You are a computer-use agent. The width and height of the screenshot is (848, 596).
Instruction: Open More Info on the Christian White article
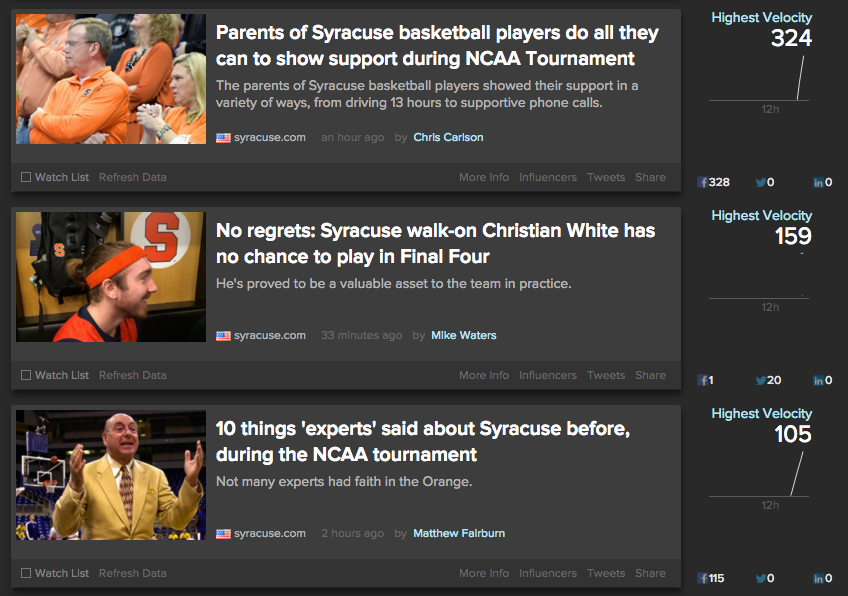point(484,375)
